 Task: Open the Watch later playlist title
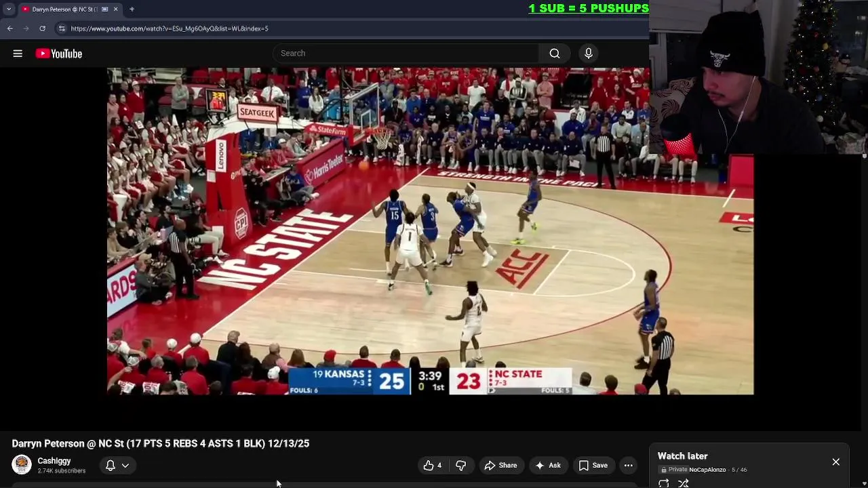683,456
